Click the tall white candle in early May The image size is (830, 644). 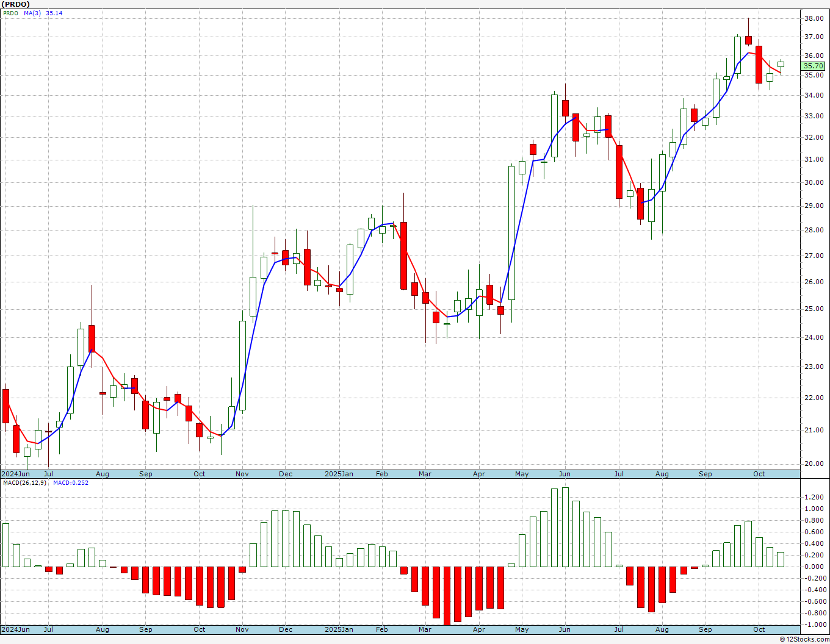511,232
